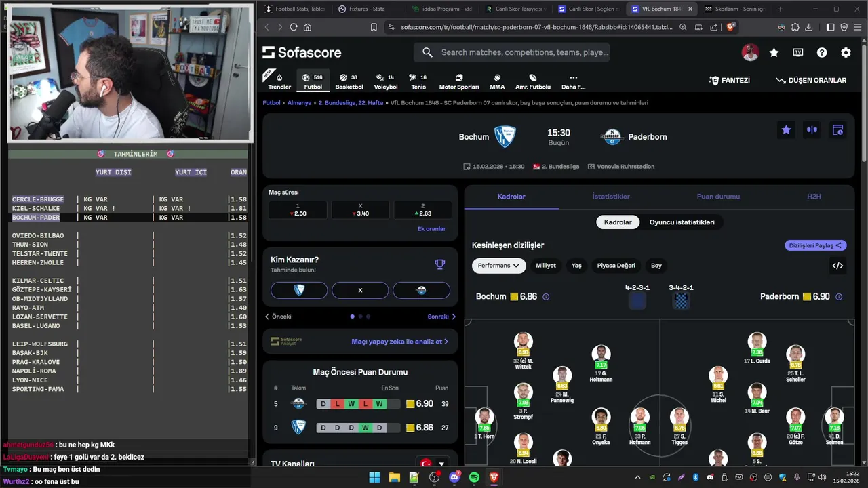Open user profile avatar
868x488 pixels.
pyautogui.click(x=750, y=52)
